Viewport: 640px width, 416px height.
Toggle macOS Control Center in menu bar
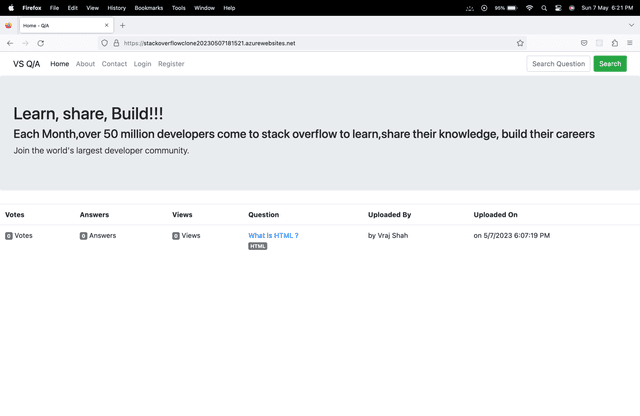(x=558, y=7)
